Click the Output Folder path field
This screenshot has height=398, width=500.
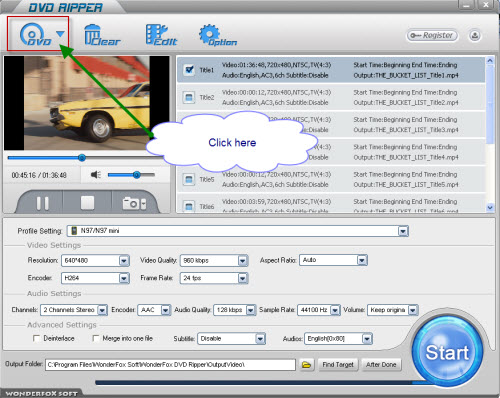[170, 365]
